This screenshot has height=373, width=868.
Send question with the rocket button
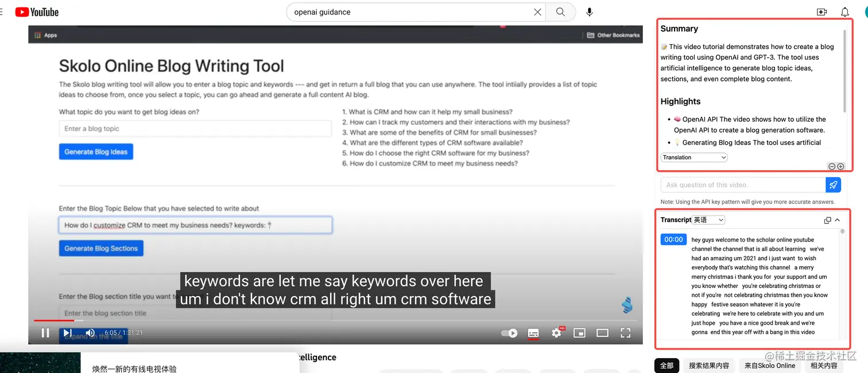pos(834,184)
